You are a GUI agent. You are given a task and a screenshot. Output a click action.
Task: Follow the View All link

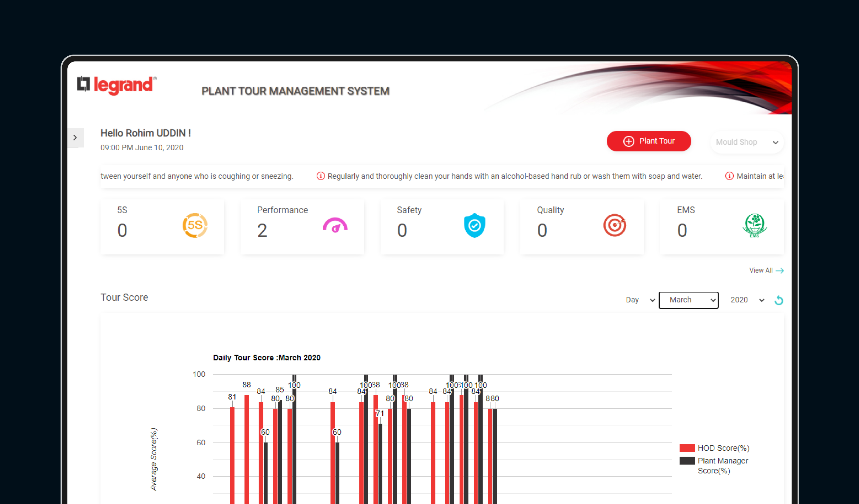click(766, 270)
